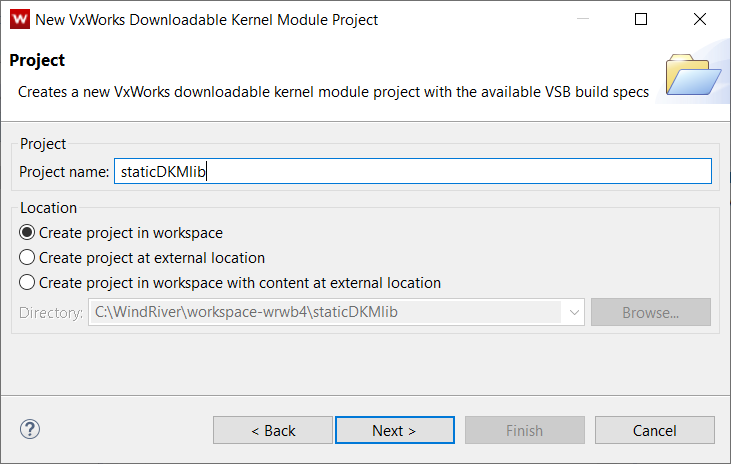731x464 pixels.
Task: Proceed with the Next button
Action: coord(394,430)
